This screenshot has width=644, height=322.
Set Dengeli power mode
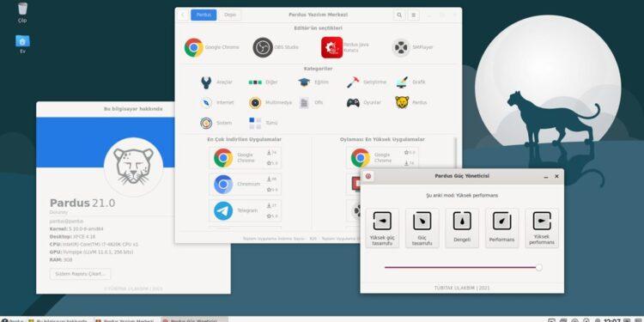(462, 228)
